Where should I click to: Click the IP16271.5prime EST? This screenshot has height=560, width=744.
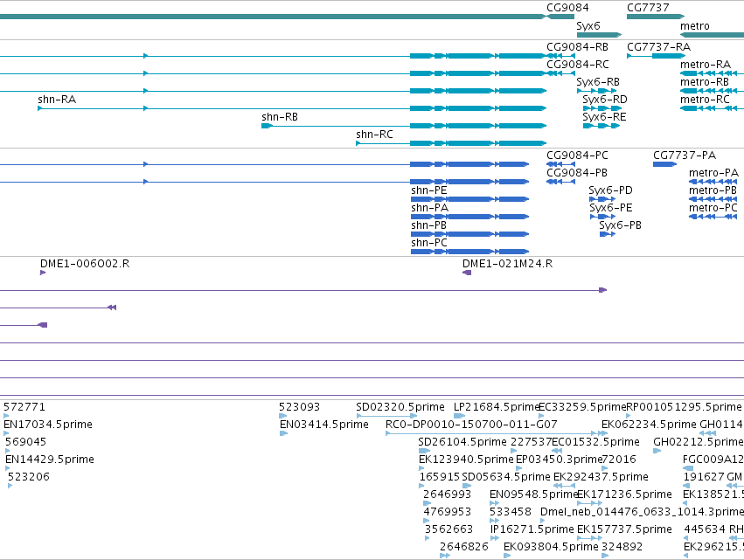pyautogui.click(x=495, y=539)
